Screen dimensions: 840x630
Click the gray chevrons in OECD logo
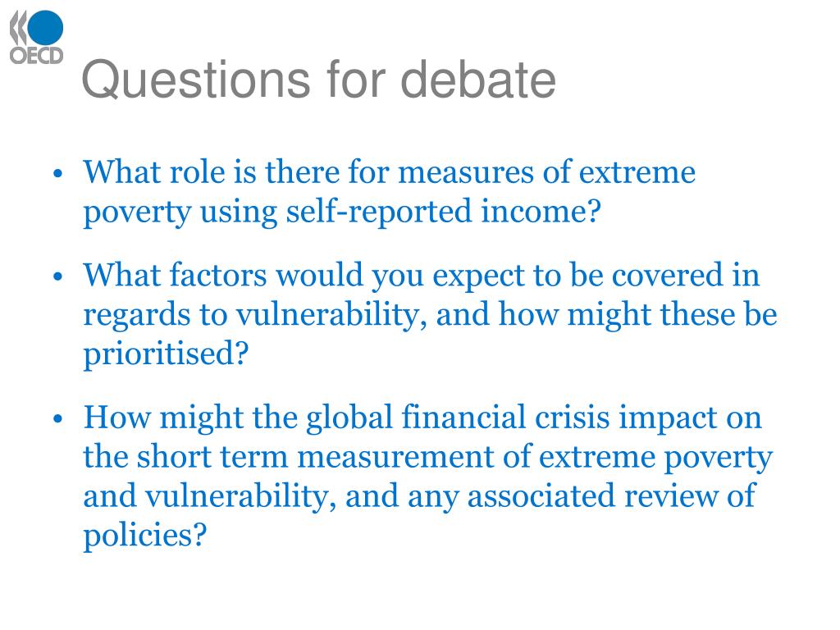click(x=18, y=28)
